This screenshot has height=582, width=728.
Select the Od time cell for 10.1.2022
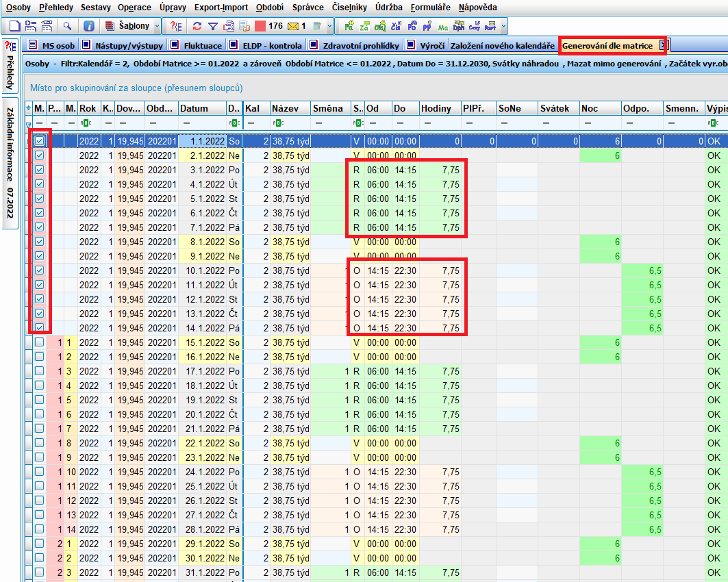pos(377,270)
